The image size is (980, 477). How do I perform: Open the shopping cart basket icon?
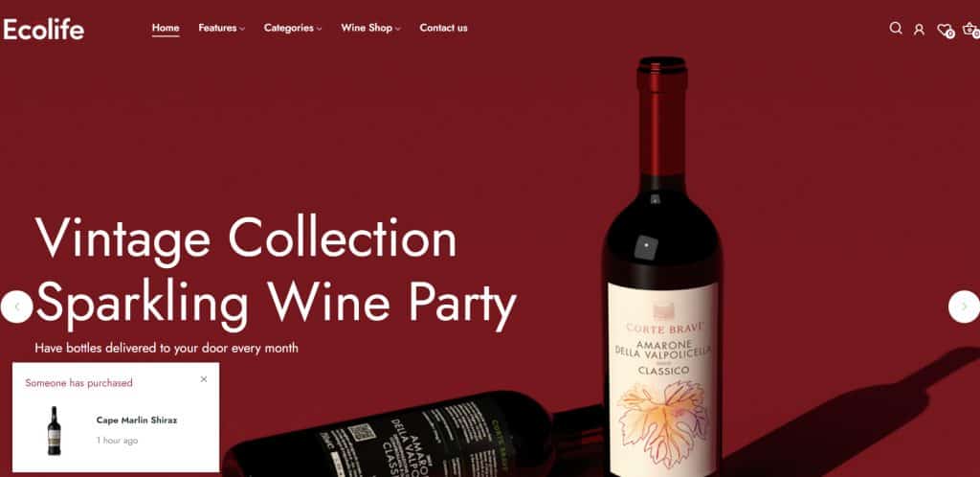coord(970,29)
